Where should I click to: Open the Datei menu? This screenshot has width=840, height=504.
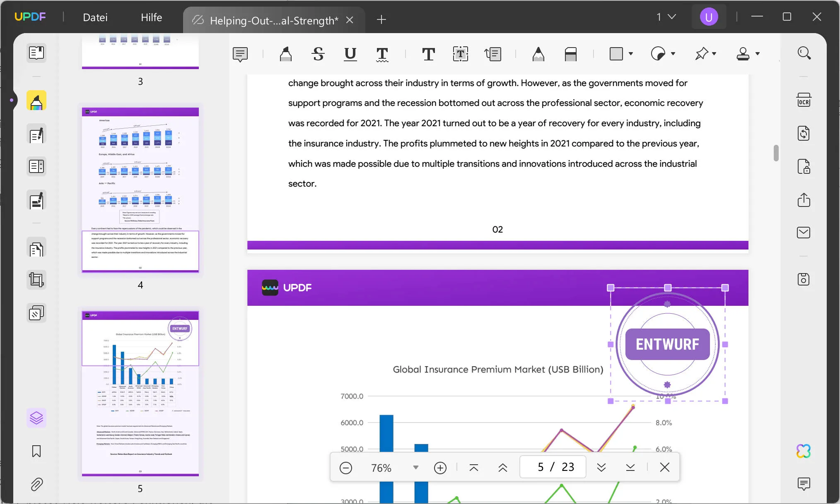[95, 17]
